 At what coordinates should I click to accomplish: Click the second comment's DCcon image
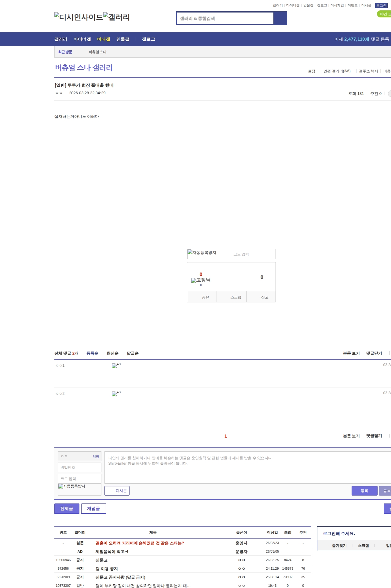point(116,394)
